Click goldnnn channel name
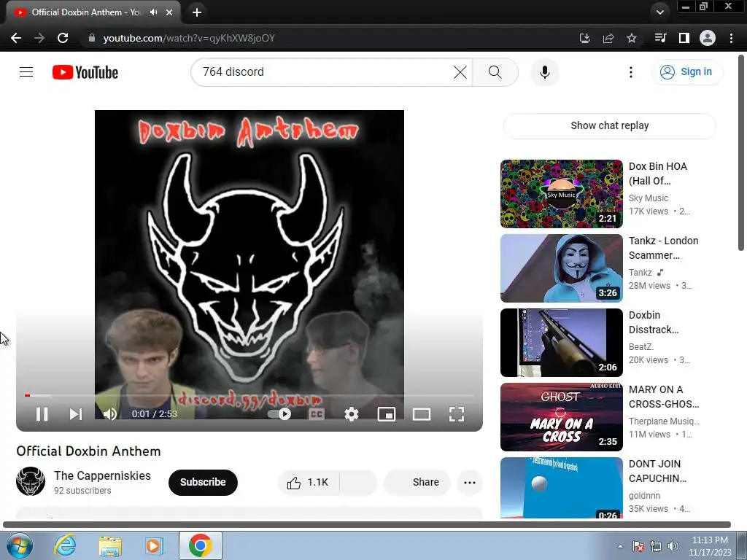 pos(644,496)
